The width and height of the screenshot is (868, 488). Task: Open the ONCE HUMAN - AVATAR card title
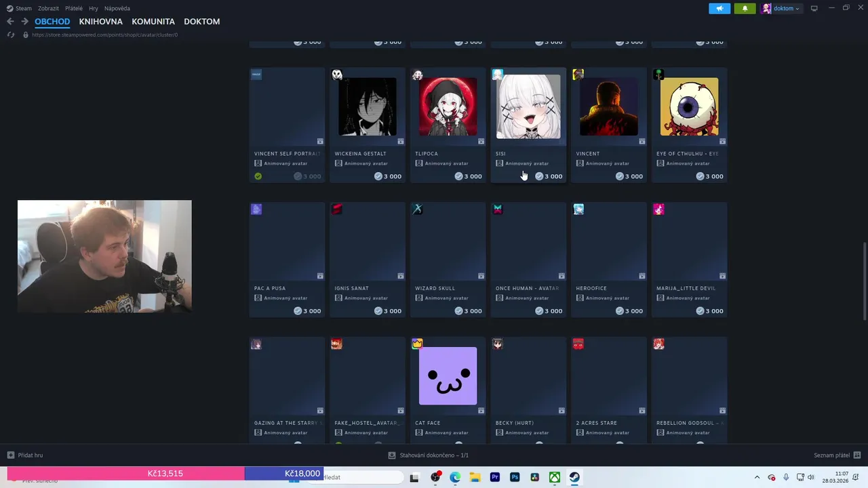point(527,288)
